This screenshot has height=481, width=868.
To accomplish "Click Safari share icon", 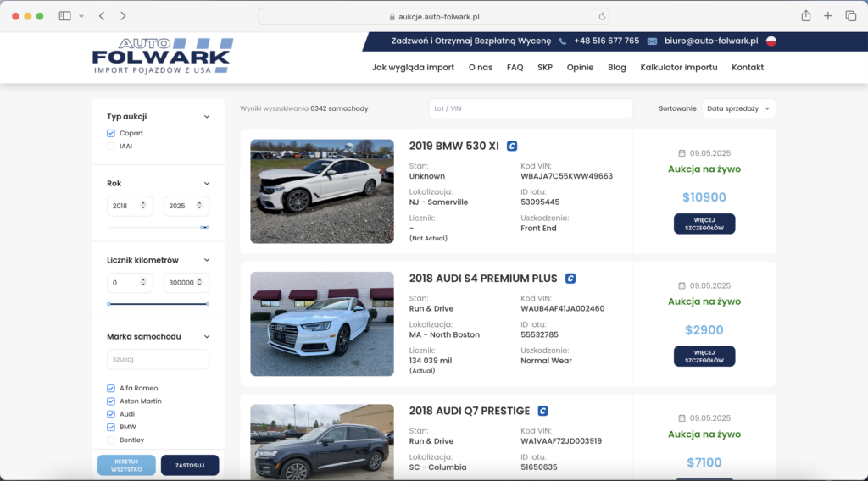I will (x=805, y=16).
